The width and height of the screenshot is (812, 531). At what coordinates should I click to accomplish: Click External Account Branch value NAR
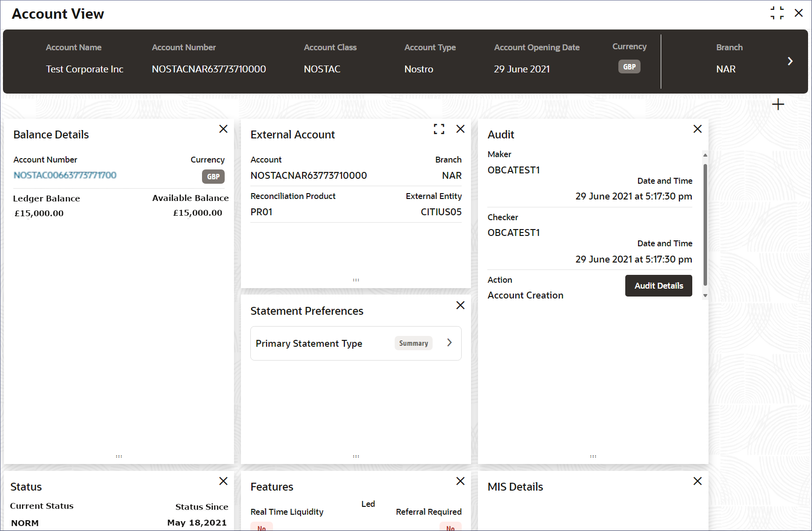click(452, 175)
